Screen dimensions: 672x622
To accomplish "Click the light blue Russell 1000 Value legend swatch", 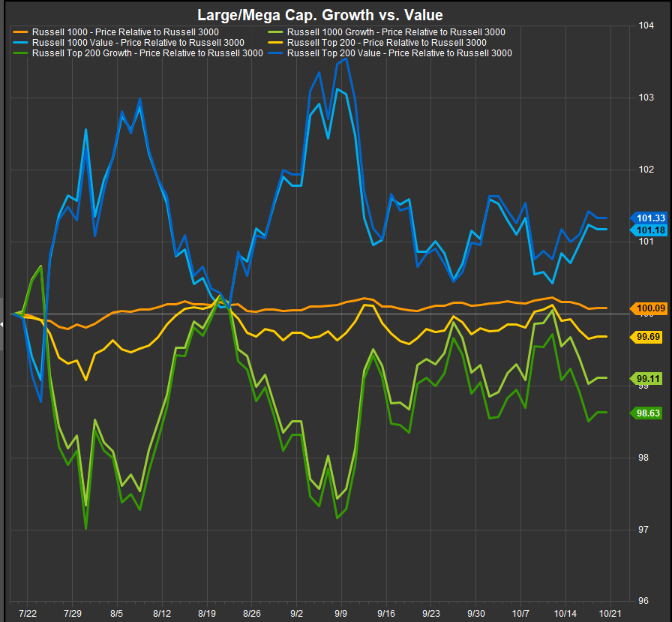I will click(x=20, y=43).
